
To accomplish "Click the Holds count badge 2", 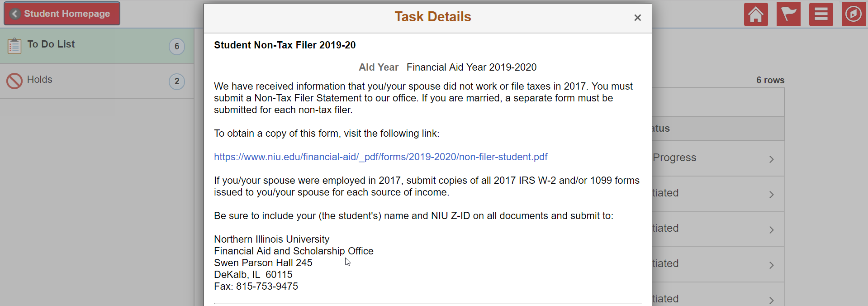I will point(177,81).
